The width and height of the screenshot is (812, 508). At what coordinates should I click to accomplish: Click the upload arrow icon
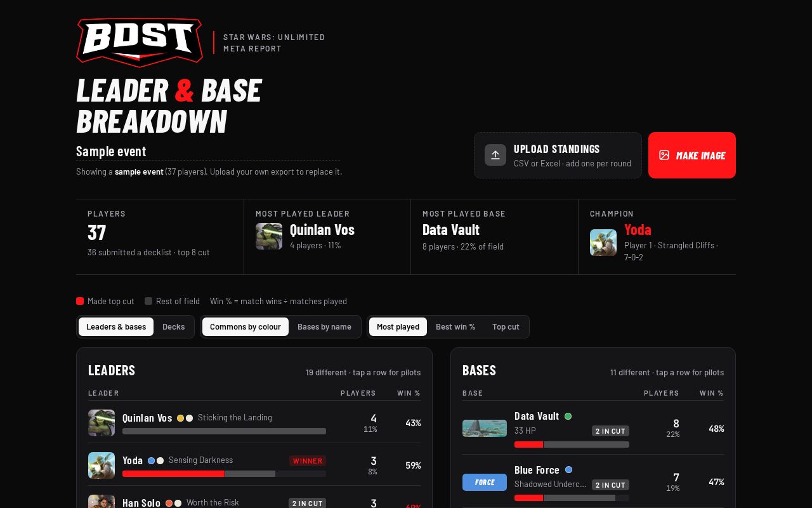coord(495,155)
